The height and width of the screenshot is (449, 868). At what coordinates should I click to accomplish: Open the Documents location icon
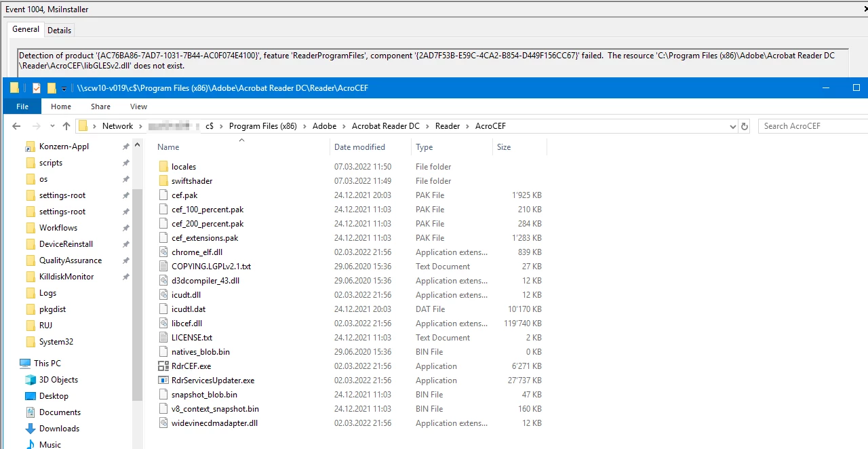point(31,412)
